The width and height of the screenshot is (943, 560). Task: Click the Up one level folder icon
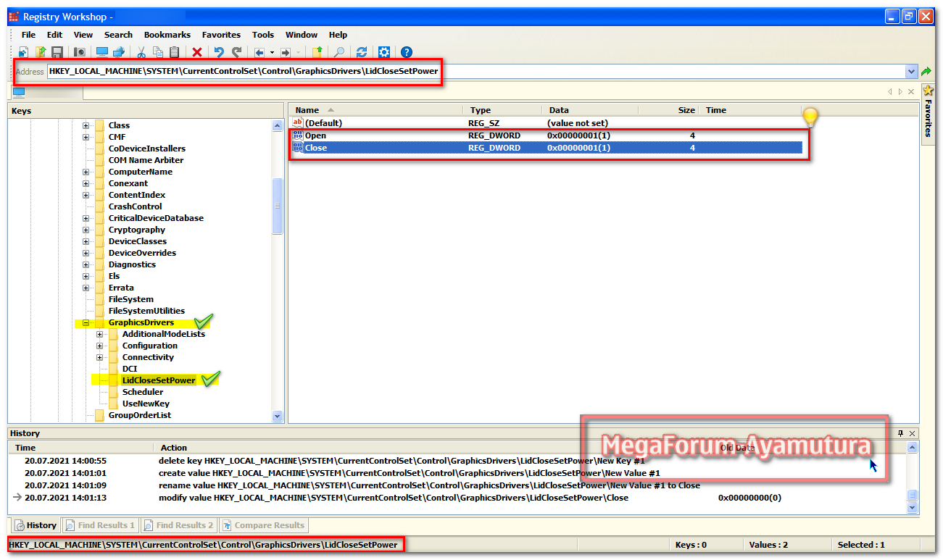[317, 52]
